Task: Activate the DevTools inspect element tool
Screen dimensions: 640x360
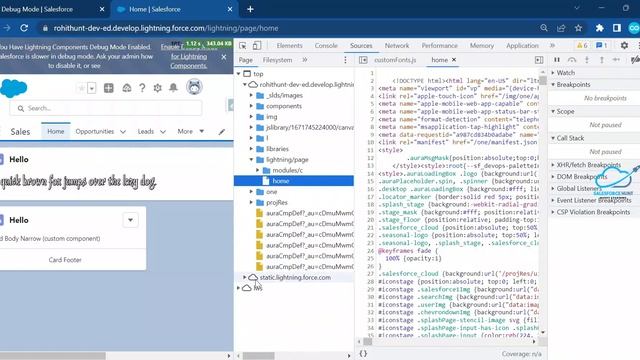Action: (242, 45)
